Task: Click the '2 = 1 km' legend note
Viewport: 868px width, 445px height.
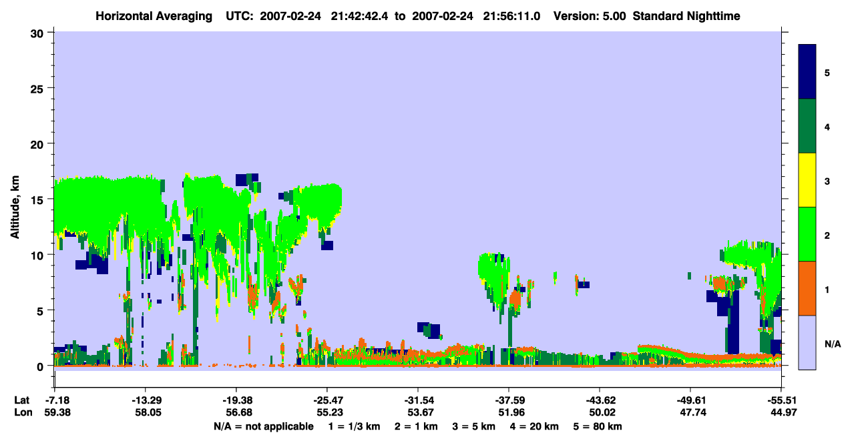Action: click(415, 426)
